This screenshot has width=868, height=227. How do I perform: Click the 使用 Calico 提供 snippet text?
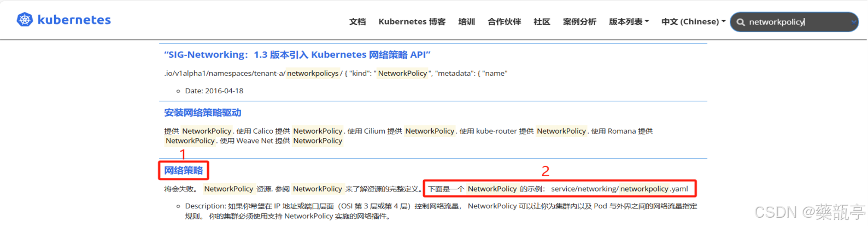(263, 131)
